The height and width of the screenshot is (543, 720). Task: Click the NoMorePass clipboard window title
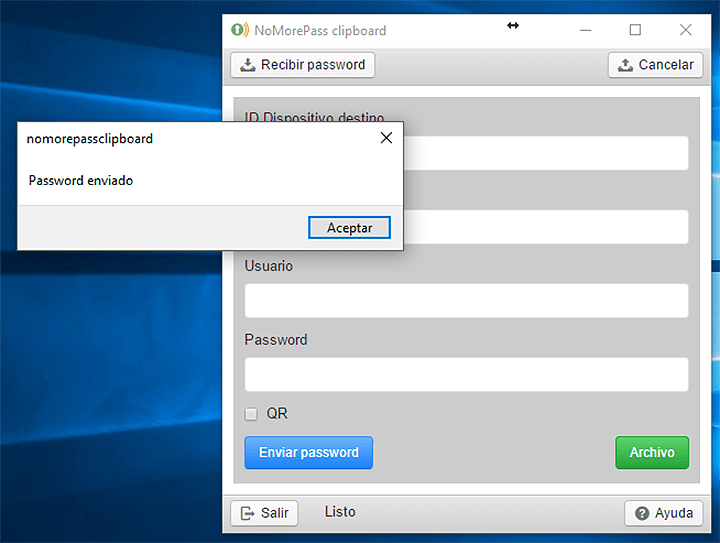(x=321, y=31)
